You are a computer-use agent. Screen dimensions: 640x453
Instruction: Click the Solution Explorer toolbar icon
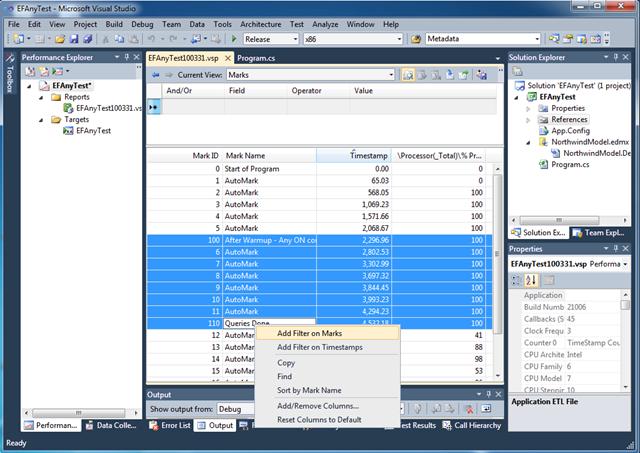518,71
